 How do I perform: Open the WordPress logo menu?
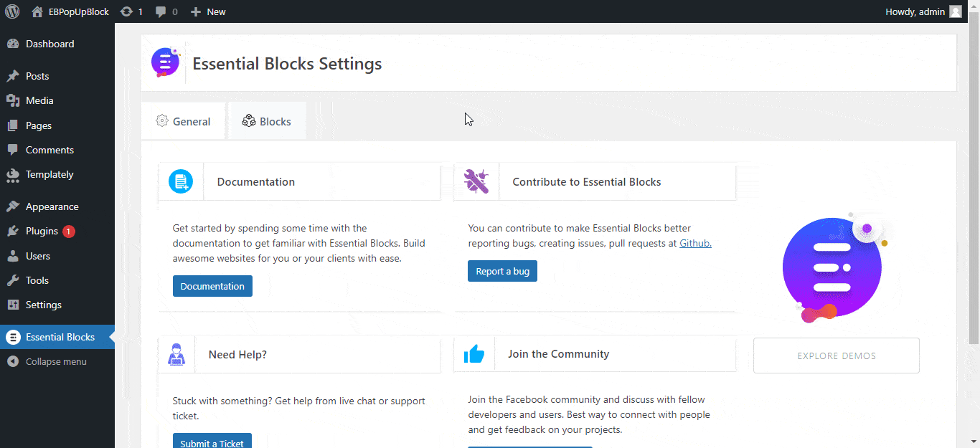(x=12, y=11)
